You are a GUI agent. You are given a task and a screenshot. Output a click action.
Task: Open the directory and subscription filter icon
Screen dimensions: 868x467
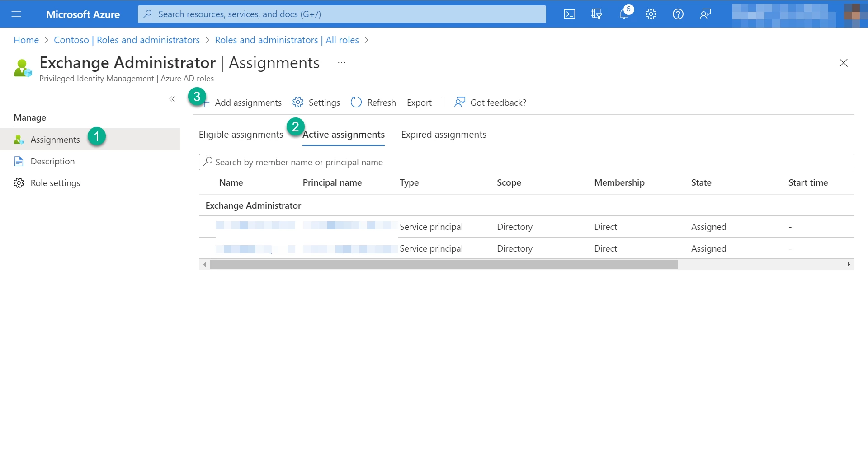click(597, 14)
